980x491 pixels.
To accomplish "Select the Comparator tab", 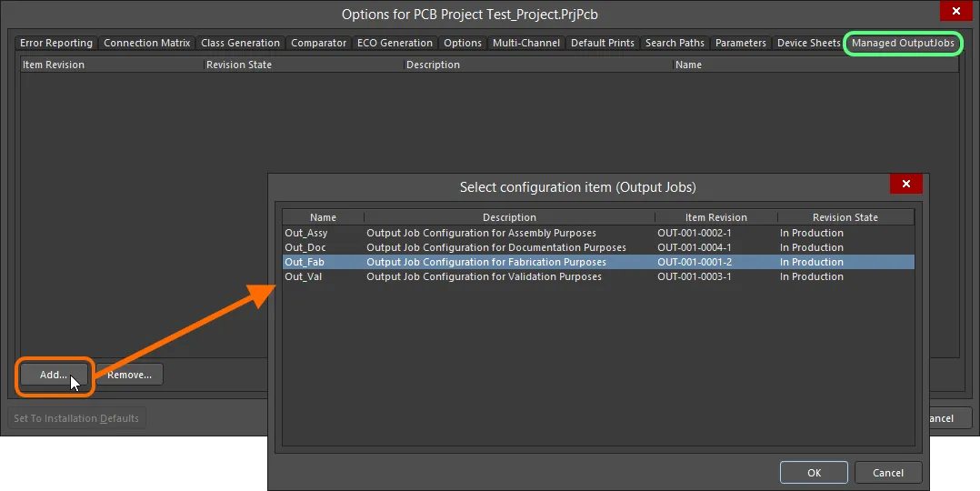I will pyautogui.click(x=319, y=43).
